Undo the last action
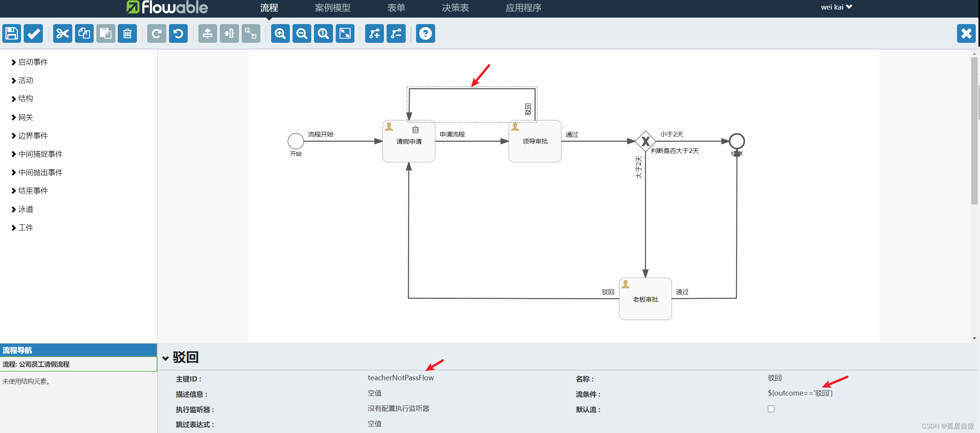 coord(178,34)
